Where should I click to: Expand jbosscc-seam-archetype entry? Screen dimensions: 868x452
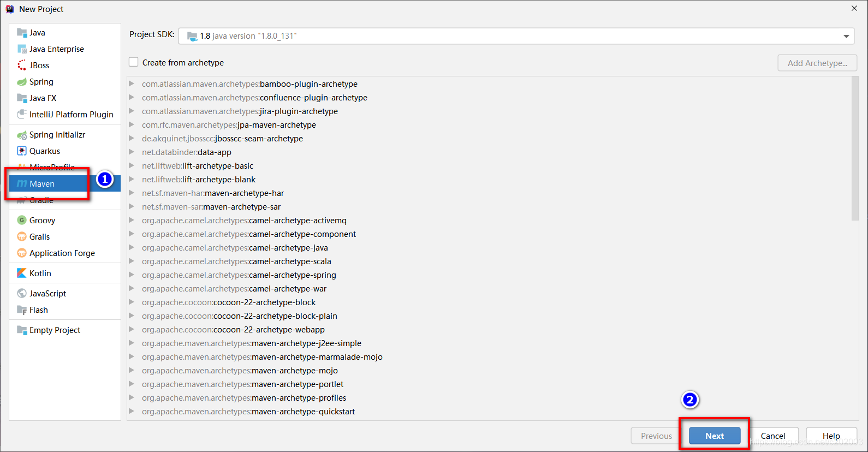(132, 139)
